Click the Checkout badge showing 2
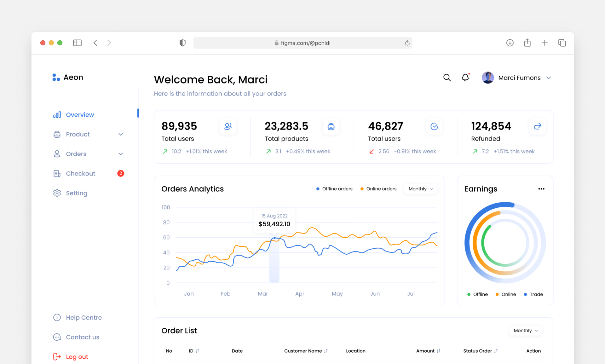 coord(120,173)
